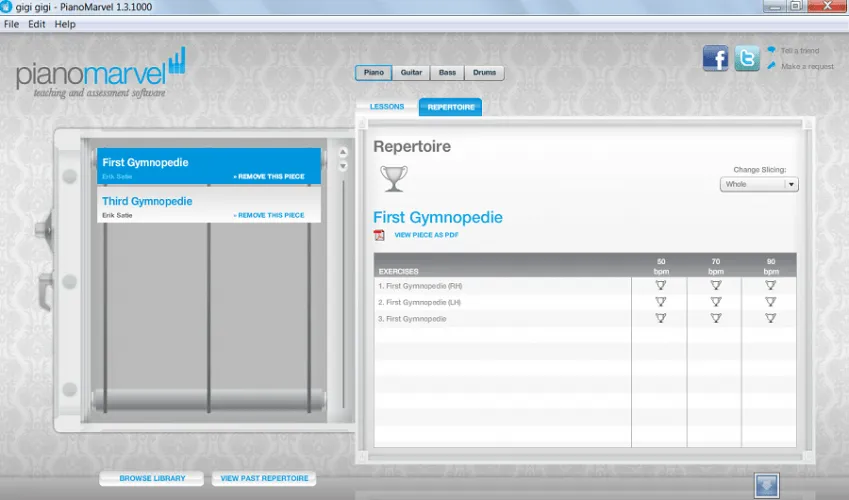Select the Piano instrument button
849x500 pixels.
pos(374,73)
